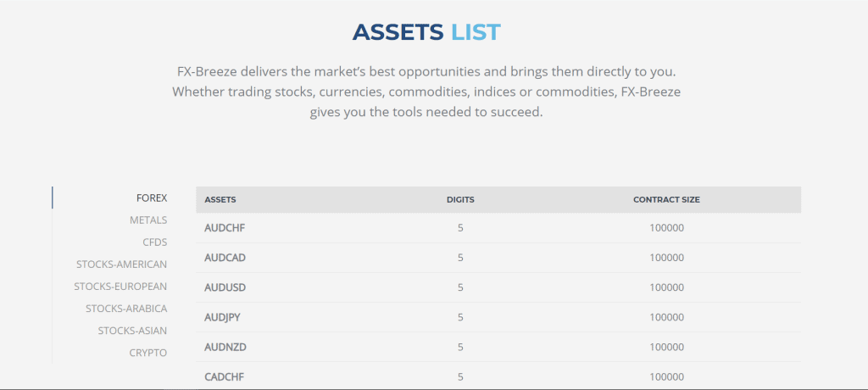
Task: Click the CONTRACT SIZE column header
Action: pyautogui.click(x=666, y=200)
